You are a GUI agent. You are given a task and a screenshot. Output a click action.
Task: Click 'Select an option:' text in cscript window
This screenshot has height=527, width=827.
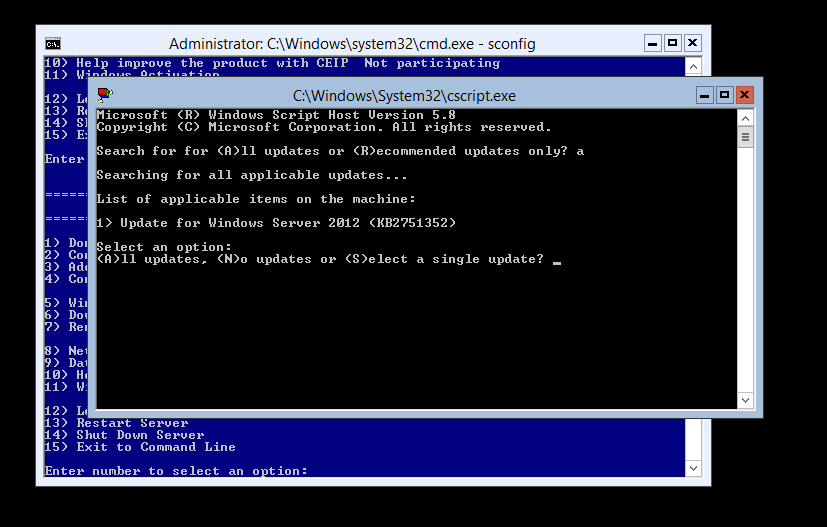point(164,247)
